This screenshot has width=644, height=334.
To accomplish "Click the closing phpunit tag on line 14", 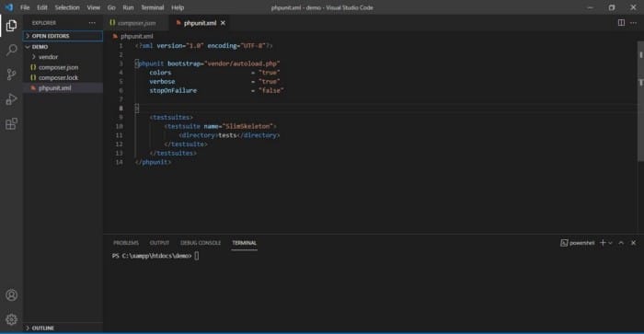I will click(154, 162).
